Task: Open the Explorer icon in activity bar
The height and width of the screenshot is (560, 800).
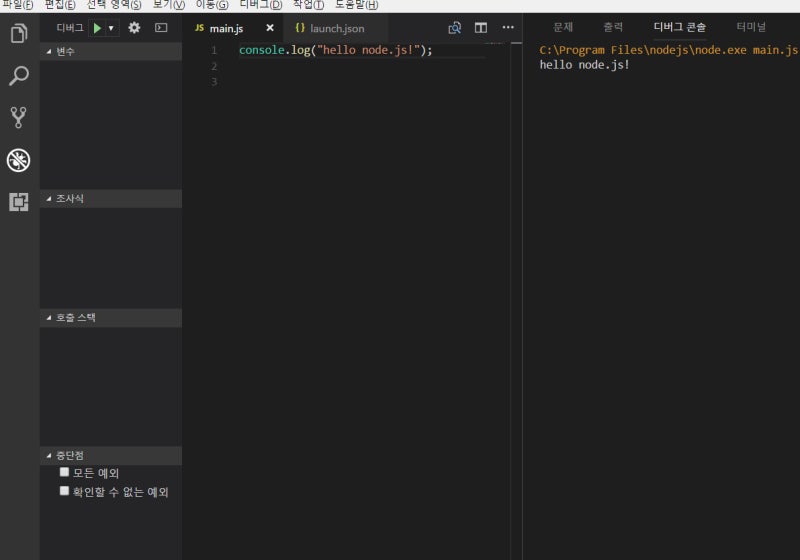Action: 18,34
